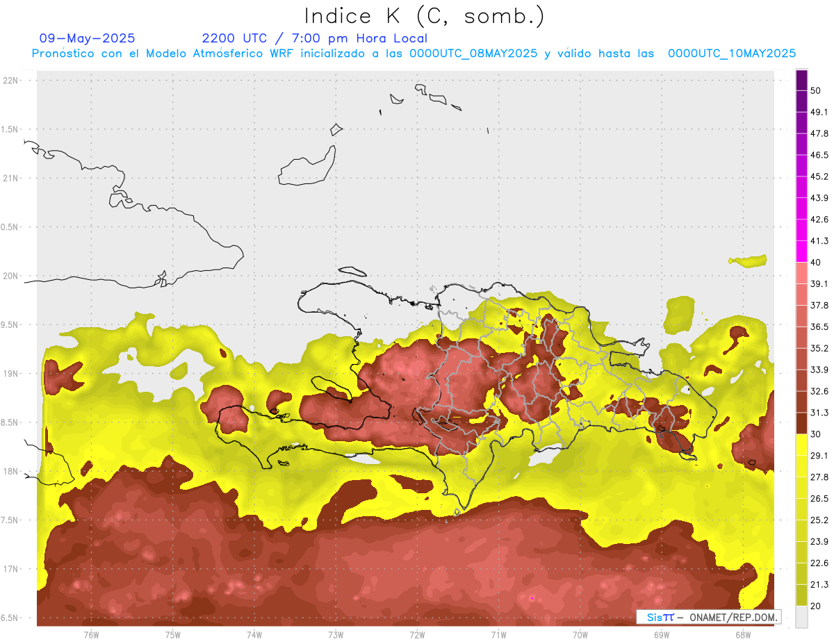Click the "35.2" color bar value
834x644 pixels.
pos(819,348)
